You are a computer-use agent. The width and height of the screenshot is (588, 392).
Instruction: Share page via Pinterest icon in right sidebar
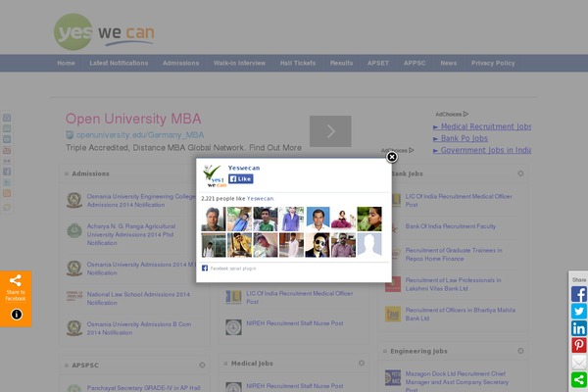pos(579,345)
